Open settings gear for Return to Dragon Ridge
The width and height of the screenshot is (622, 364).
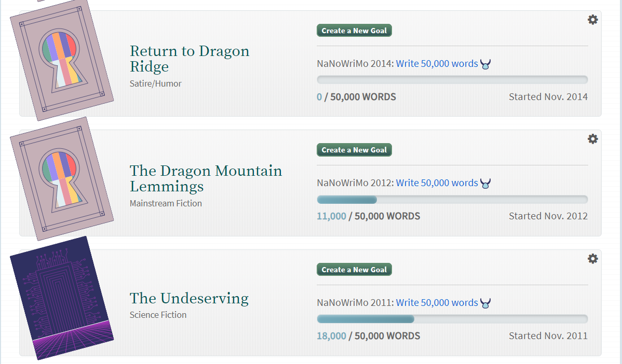[592, 20]
